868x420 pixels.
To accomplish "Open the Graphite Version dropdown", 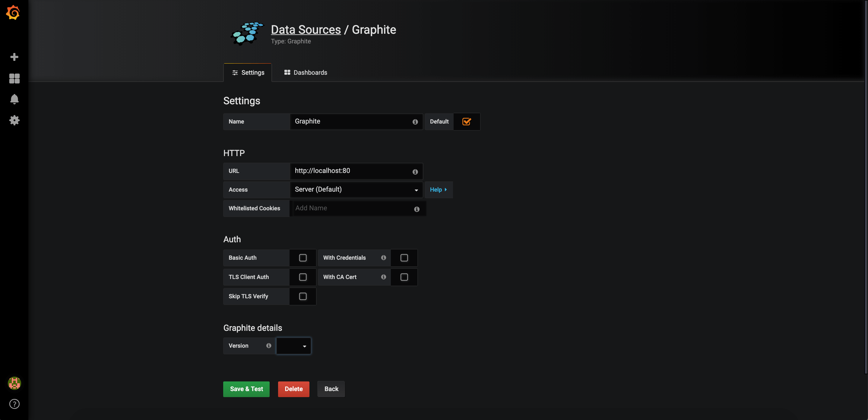I will (293, 346).
